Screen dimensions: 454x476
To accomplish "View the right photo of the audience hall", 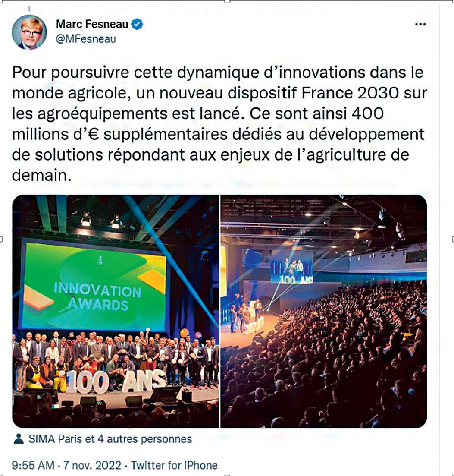I will tap(324, 312).
